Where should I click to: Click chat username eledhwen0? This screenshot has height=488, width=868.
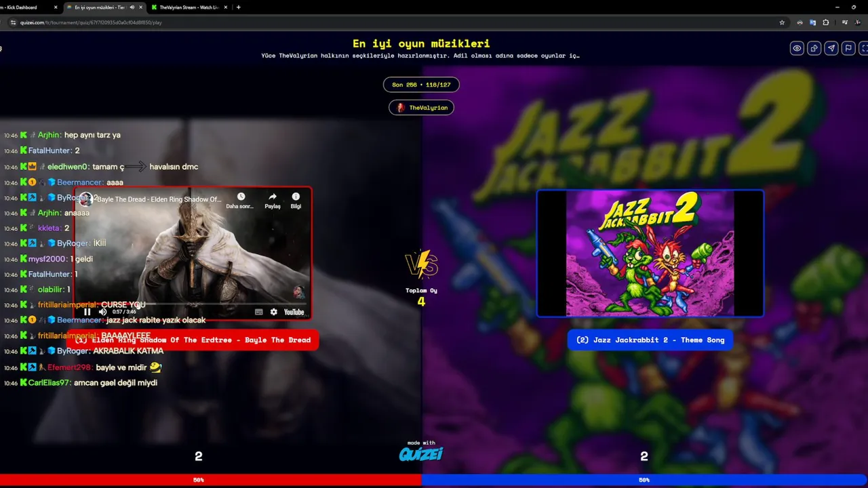[x=68, y=167]
